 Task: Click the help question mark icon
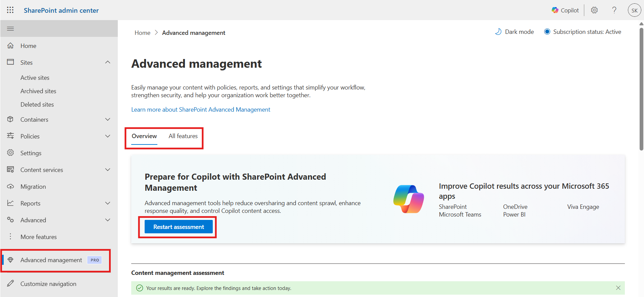614,10
